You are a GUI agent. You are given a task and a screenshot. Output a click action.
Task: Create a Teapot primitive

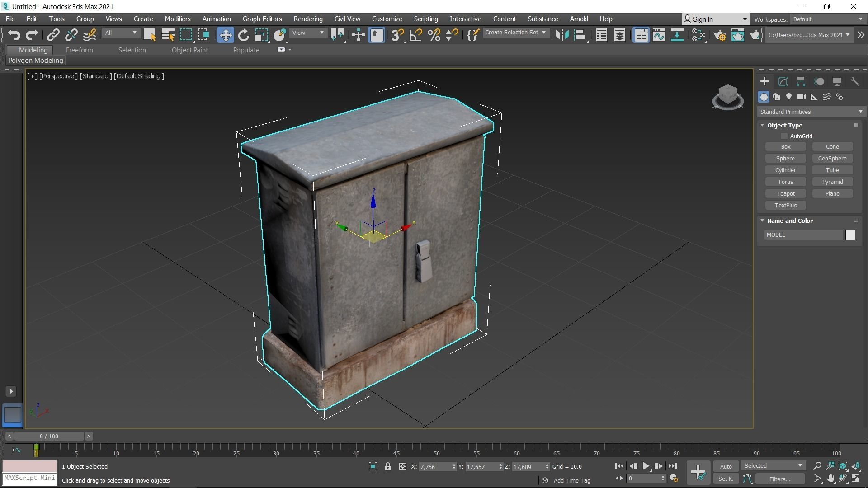click(785, 194)
